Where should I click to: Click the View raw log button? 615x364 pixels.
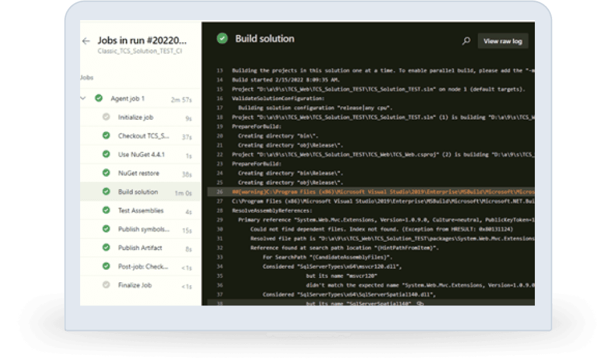pos(502,41)
